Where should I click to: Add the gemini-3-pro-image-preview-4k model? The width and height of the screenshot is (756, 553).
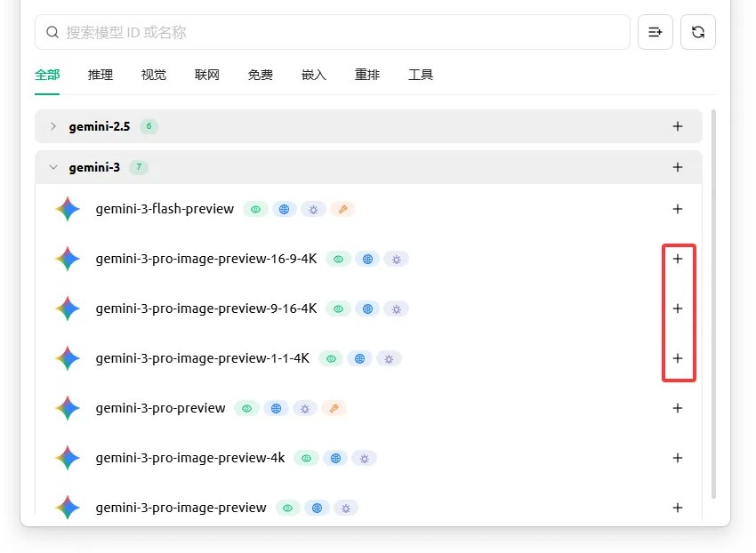678,458
